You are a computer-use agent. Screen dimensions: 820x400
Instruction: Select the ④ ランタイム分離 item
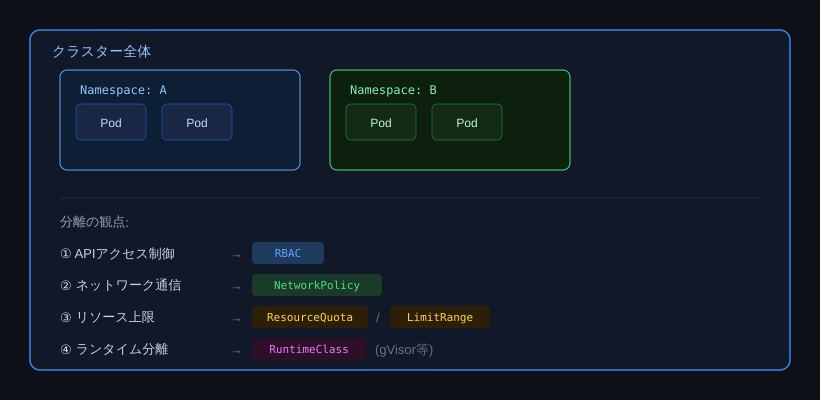(114, 350)
